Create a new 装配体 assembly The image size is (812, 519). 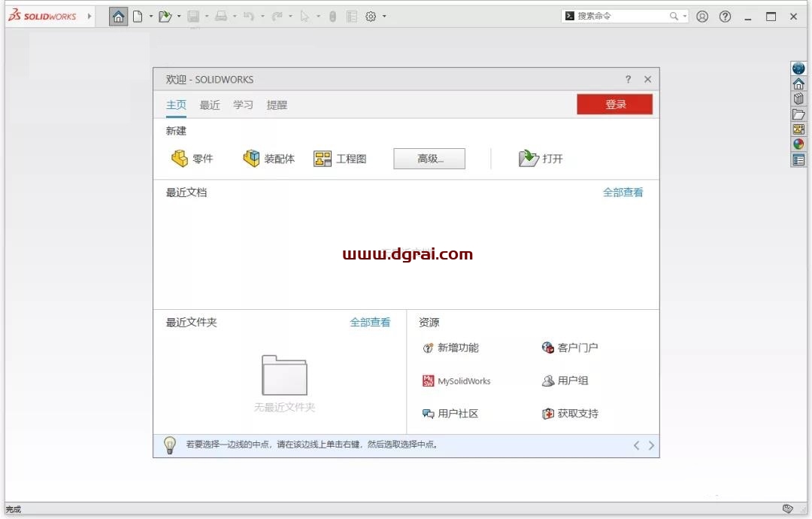[268, 159]
